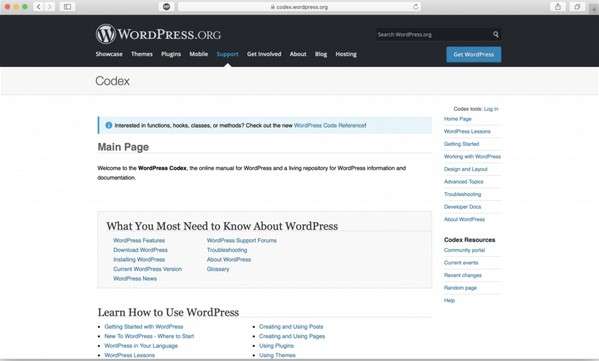Open Creating and Using Pages link
The height and width of the screenshot is (361, 599).
point(292,336)
